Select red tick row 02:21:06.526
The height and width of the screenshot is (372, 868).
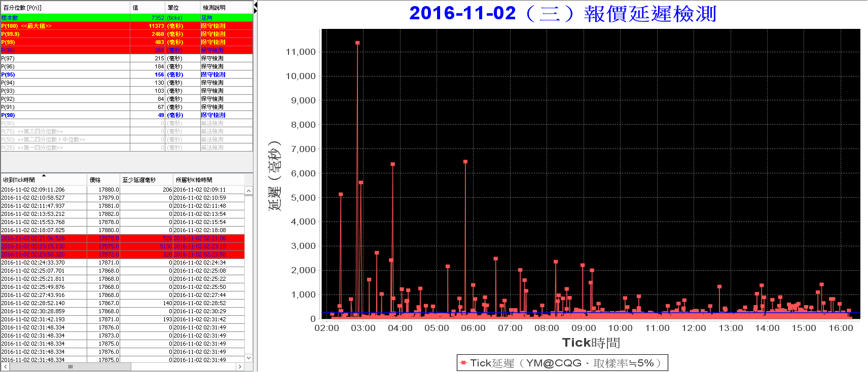pos(123,238)
